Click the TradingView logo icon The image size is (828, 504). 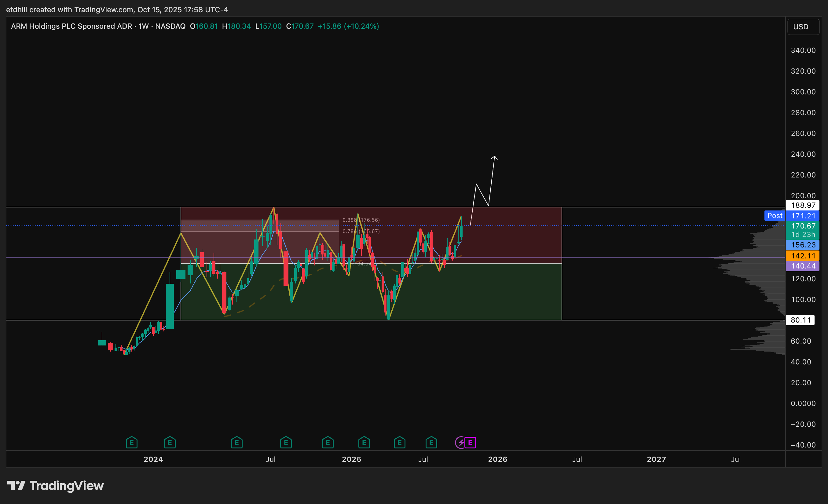16,486
